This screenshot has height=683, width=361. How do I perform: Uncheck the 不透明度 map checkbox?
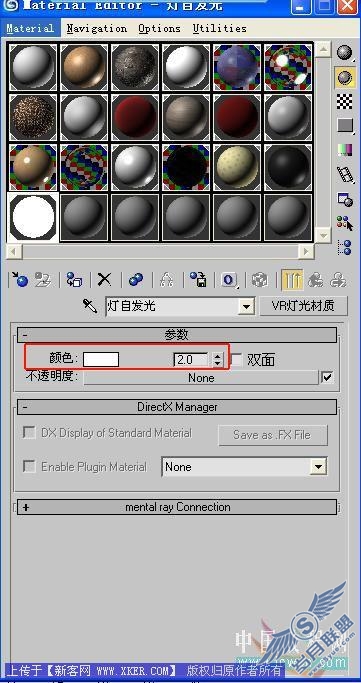click(327, 377)
